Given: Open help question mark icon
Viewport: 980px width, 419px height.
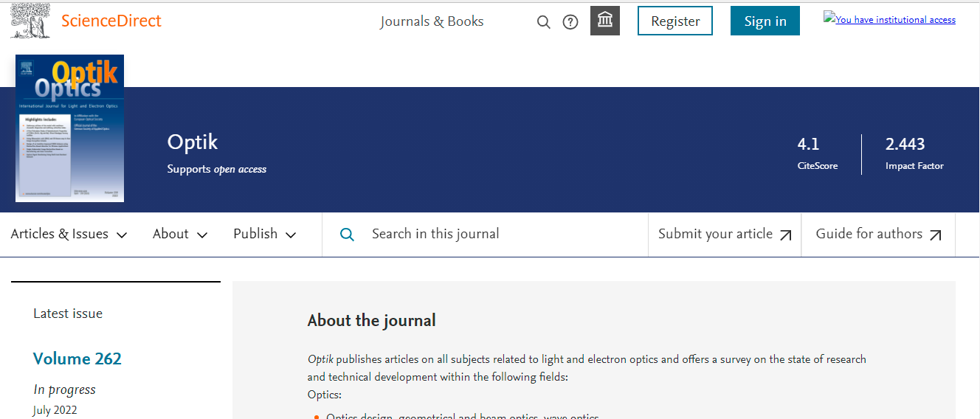Looking at the screenshot, I should (x=570, y=22).
